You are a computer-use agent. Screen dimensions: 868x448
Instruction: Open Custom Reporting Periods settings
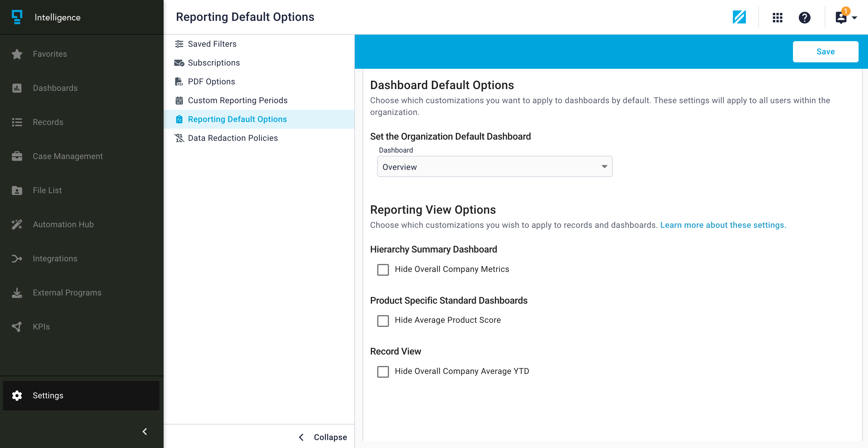pyautogui.click(x=237, y=100)
